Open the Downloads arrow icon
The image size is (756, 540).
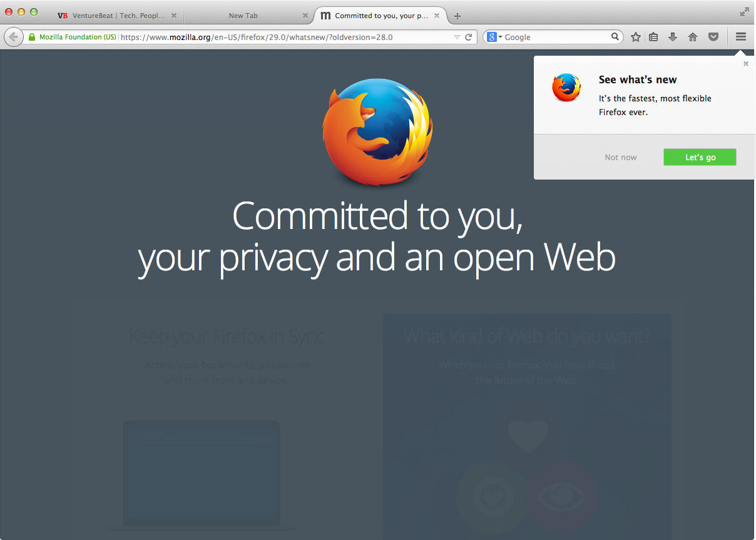pos(673,37)
